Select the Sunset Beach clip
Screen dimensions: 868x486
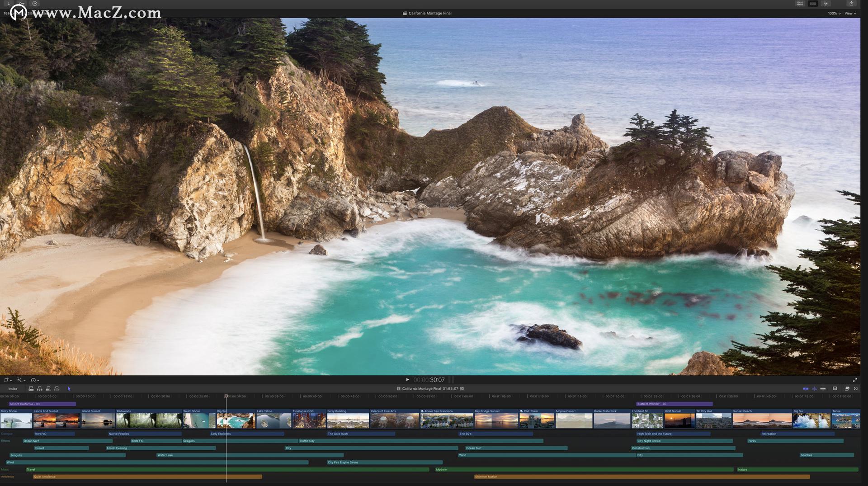coord(762,419)
